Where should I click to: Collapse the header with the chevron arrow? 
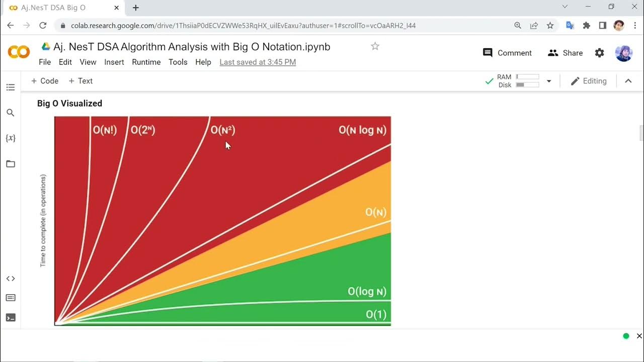pyautogui.click(x=628, y=81)
